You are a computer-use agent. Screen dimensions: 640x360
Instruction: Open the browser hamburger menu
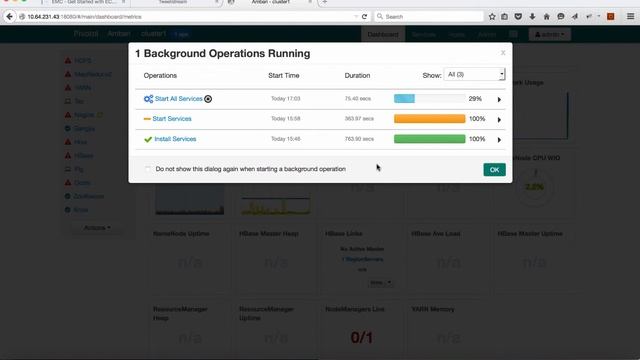point(630,17)
